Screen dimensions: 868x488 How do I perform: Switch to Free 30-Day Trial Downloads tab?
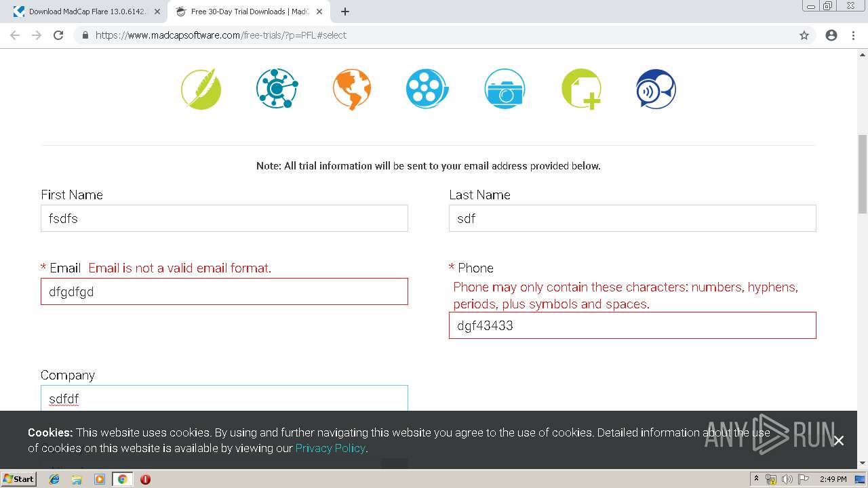[250, 12]
